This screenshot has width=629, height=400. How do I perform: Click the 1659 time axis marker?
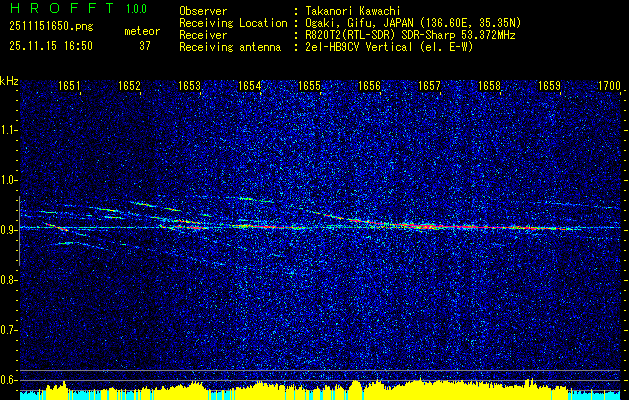tap(549, 86)
